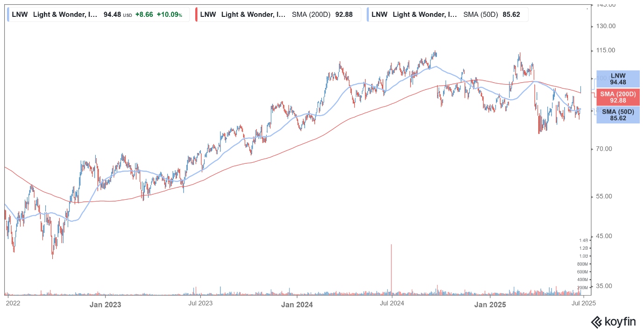644x333 pixels.
Task: Click the LNW 94.48 axis price tag
Action: tap(618, 79)
